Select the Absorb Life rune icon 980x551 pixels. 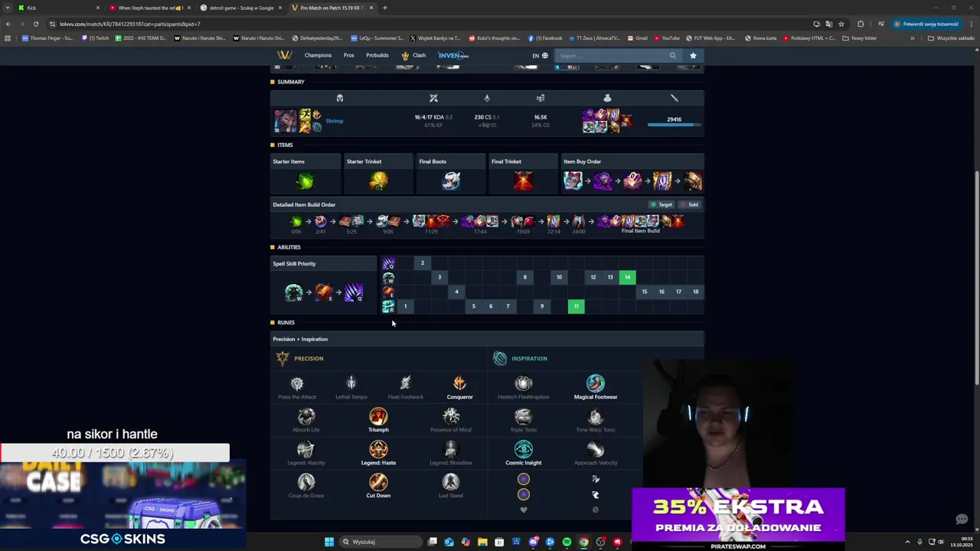click(306, 416)
